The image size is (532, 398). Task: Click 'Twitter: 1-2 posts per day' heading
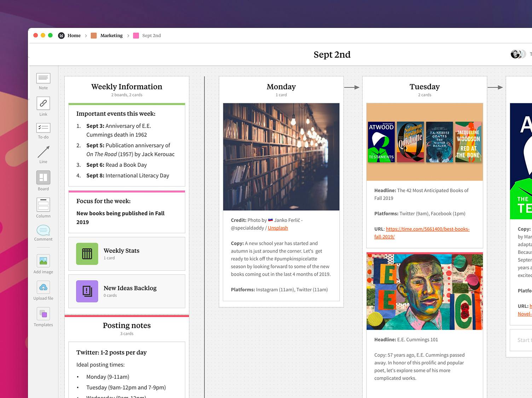[x=111, y=352]
